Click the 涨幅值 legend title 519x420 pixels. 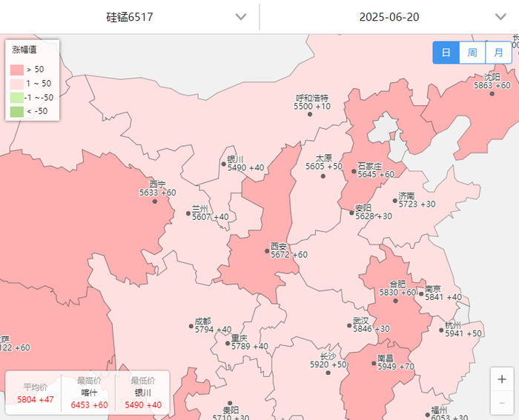click(24, 50)
